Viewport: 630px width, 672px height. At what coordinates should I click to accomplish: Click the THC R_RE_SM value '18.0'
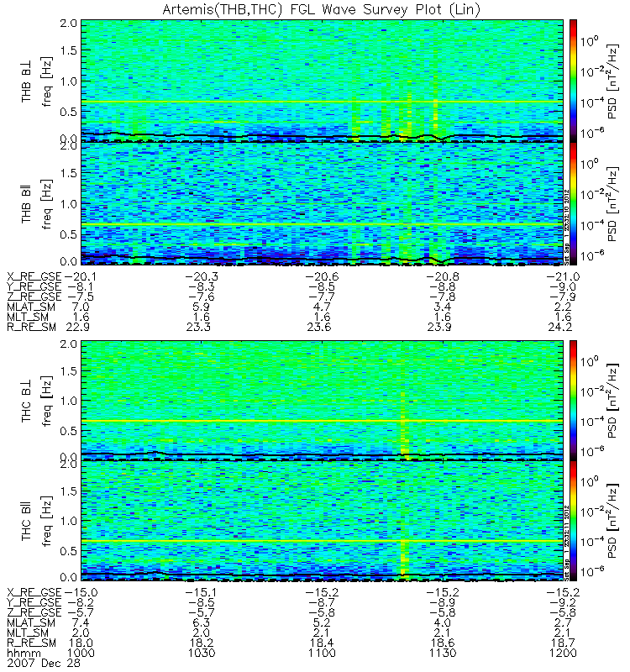(81, 643)
